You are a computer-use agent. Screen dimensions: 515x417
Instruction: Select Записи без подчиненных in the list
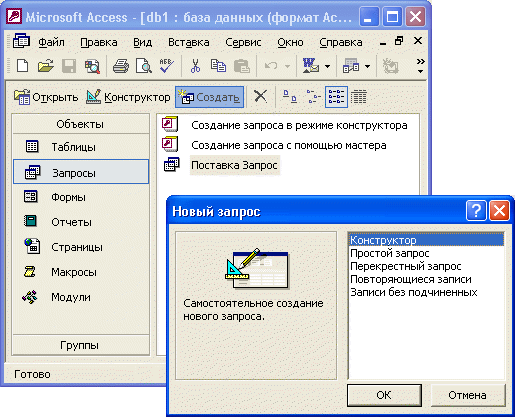tap(427, 292)
